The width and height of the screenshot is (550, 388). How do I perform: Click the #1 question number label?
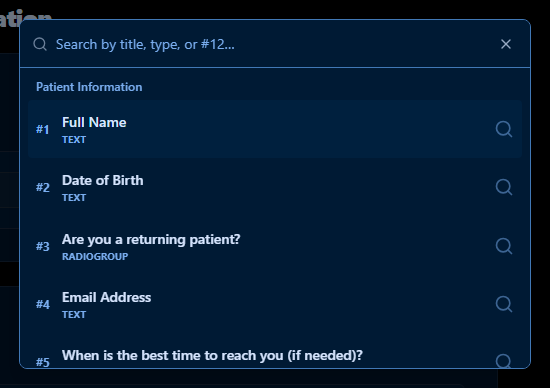pyautogui.click(x=42, y=129)
